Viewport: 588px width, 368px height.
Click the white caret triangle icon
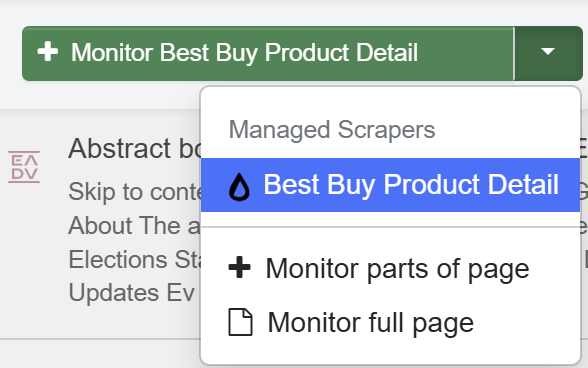click(x=548, y=51)
